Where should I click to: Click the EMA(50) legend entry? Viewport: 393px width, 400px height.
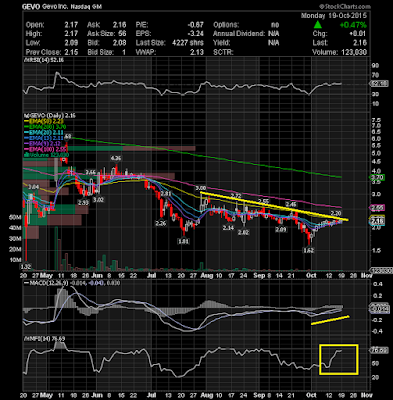tap(45, 121)
